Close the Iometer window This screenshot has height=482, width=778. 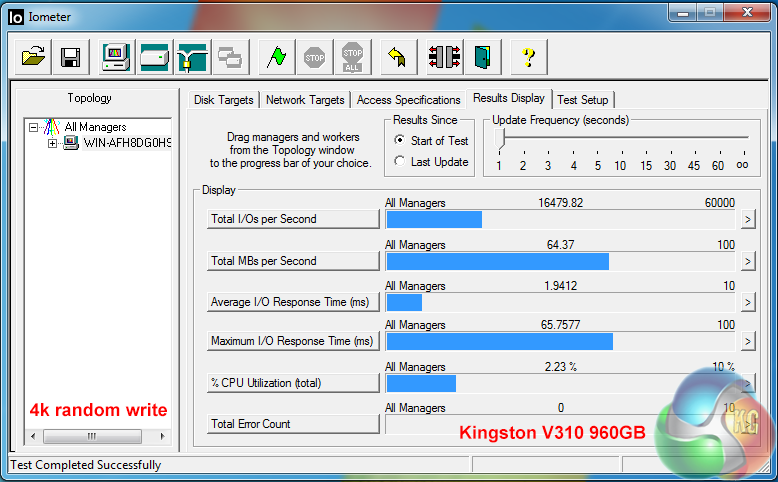tap(747, 13)
